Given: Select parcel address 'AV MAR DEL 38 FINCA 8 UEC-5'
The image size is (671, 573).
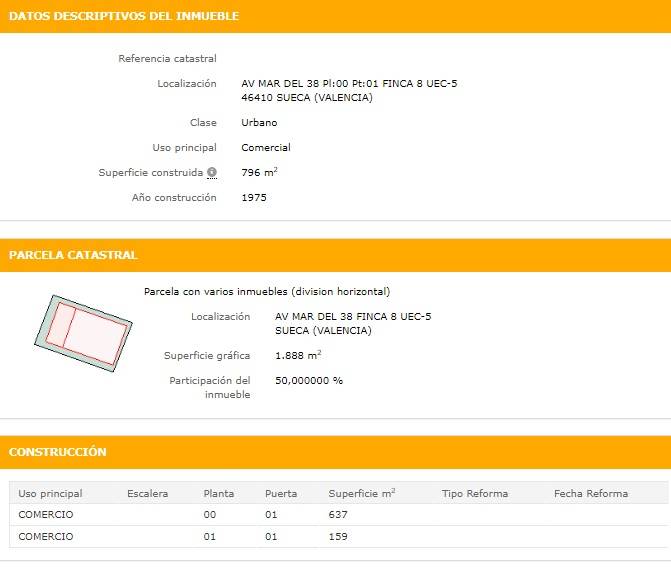Looking at the screenshot, I should pyautogui.click(x=353, y=317).
